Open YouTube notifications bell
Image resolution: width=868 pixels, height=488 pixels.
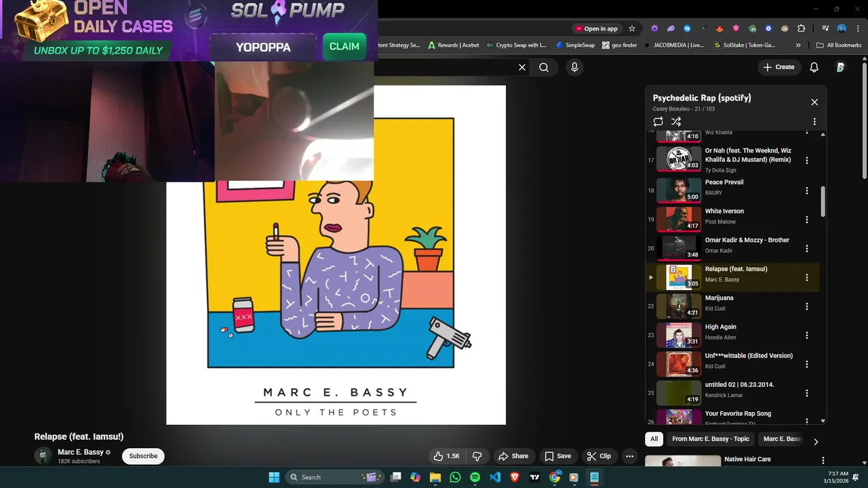coord(814,67)
